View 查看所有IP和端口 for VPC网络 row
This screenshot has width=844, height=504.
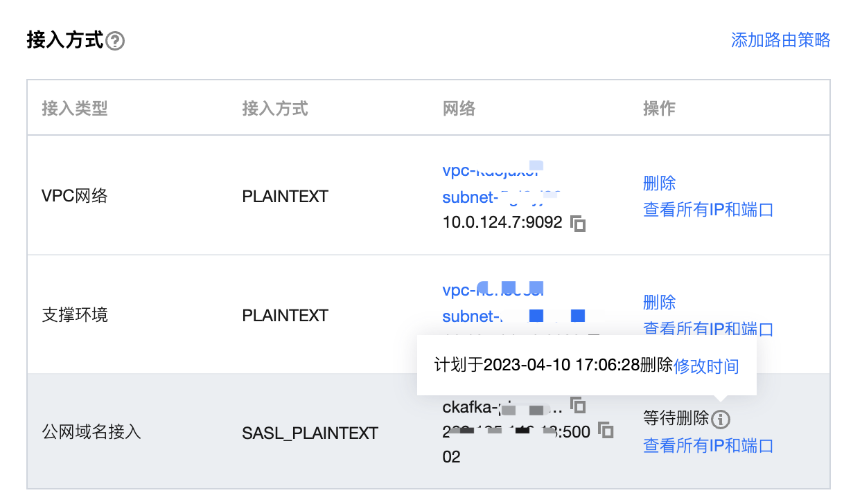coord(708,210)
